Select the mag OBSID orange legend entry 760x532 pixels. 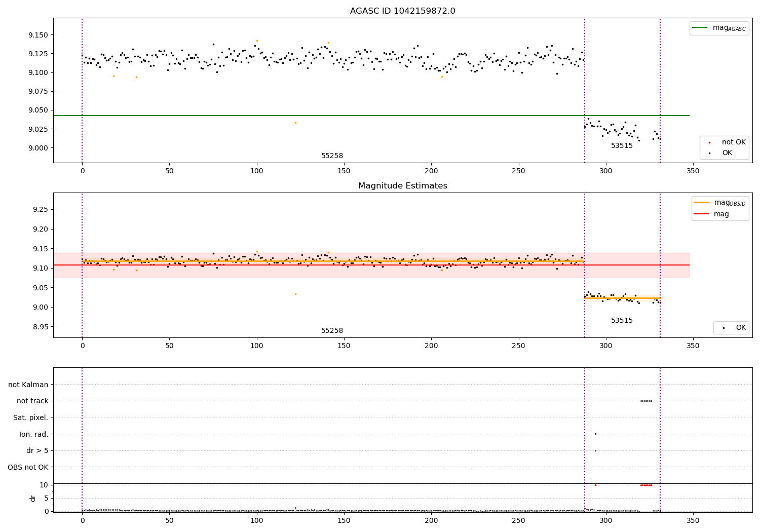[x=720, y=203]
